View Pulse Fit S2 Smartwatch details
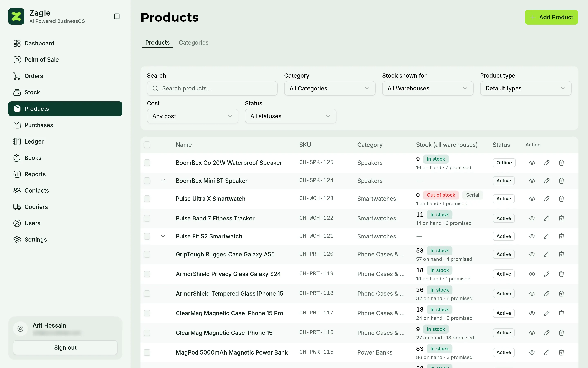 tap(532, 236)
